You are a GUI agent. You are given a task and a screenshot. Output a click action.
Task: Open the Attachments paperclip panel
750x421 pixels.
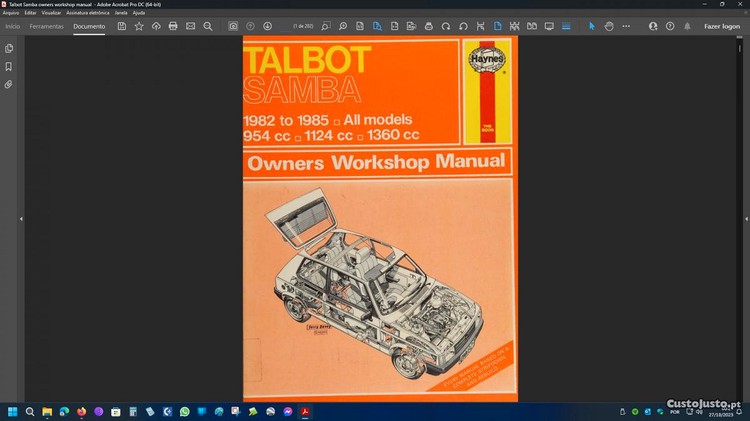9,84
